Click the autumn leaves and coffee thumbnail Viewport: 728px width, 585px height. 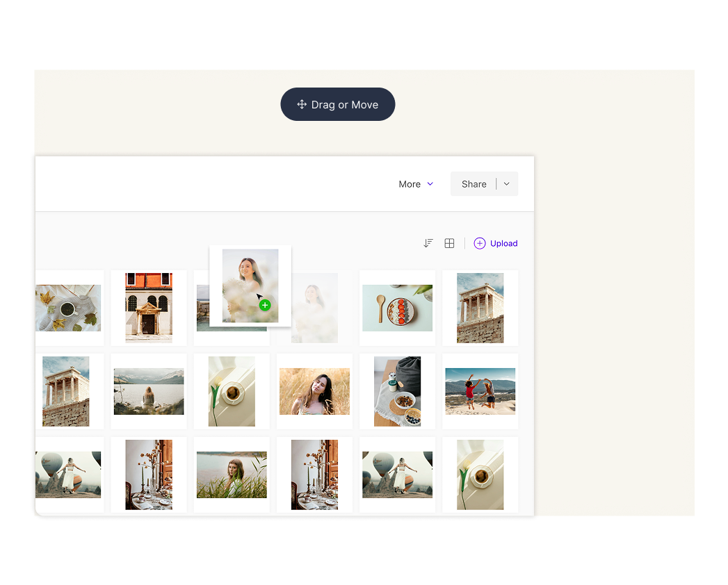click(68, 308)
